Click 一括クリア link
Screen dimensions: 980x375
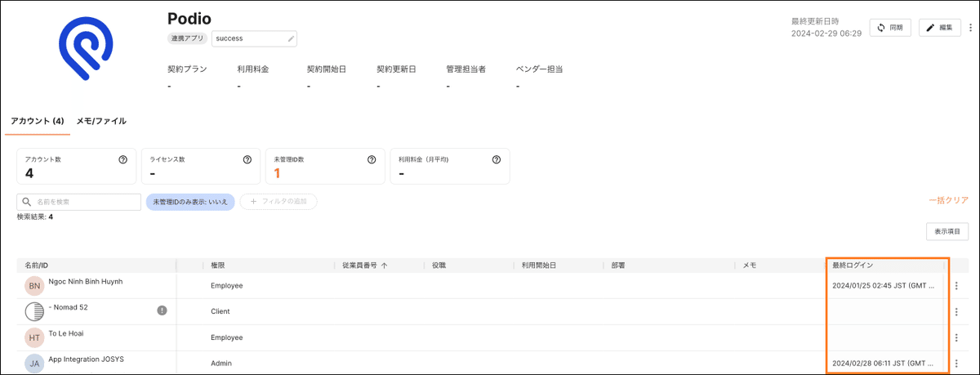pyautogui.click(x=948, y=200)
